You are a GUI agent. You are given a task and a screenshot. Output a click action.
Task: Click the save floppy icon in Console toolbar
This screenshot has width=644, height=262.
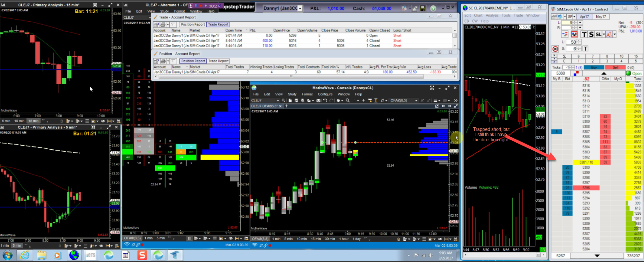(296, 101)
